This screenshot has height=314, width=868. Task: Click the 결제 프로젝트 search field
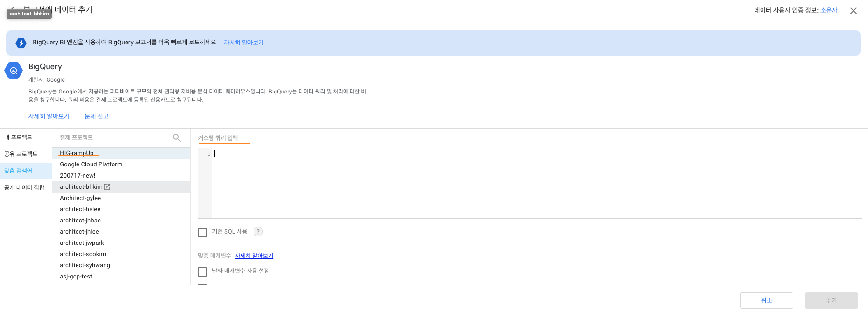coord(114,137)
